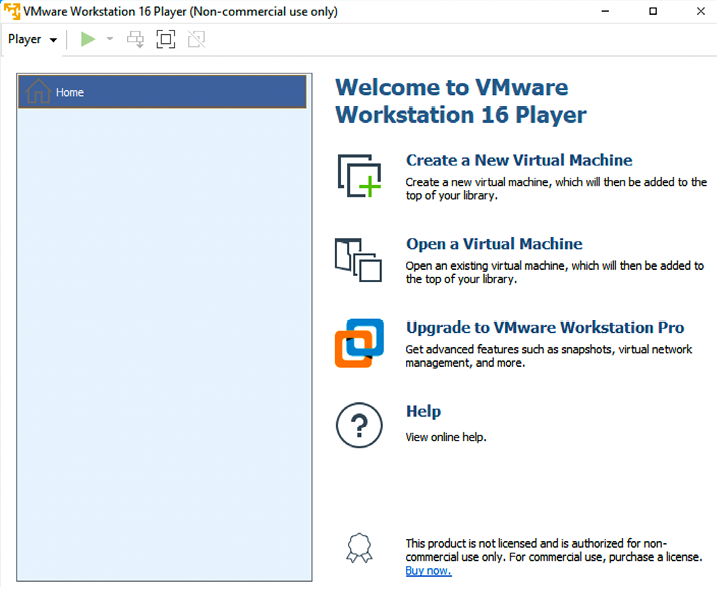Viewport: 717px width, 589px height.
Task: Expand the power options dropdown arrow
Action: (110, 39)
